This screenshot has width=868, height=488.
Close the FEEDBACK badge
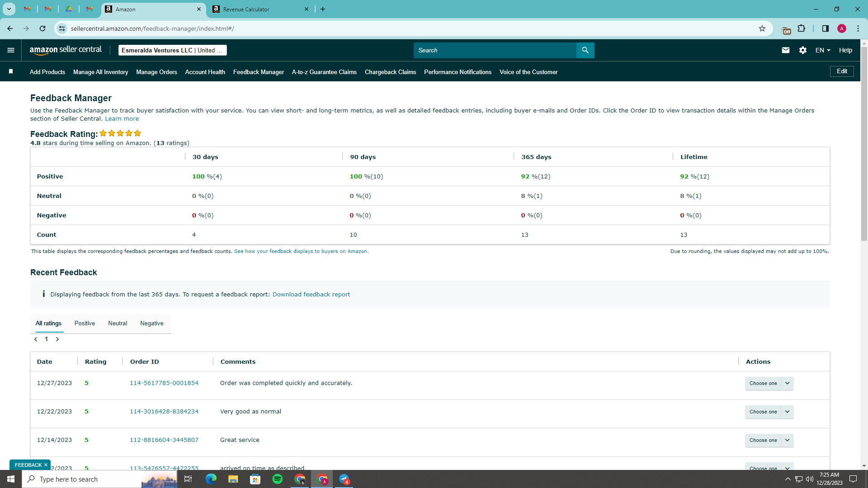tap(46, 465)
